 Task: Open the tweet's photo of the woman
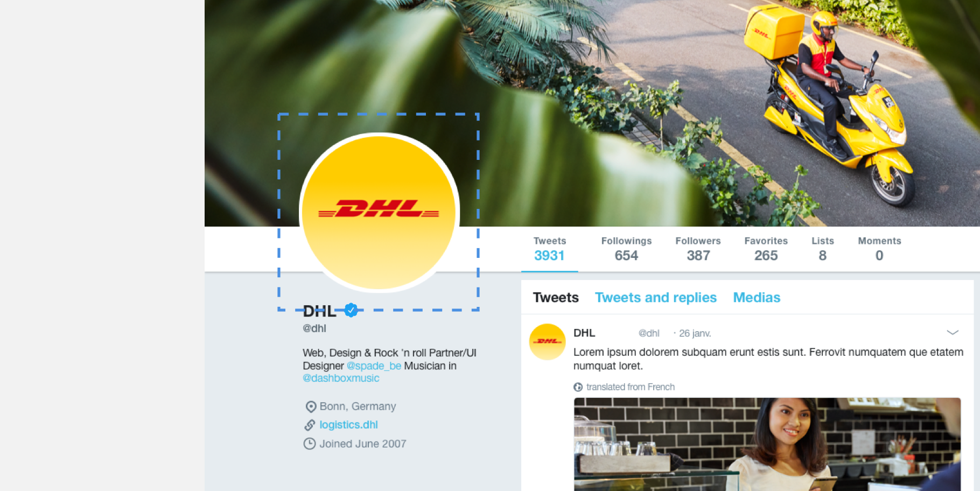click(x=767, y=444)
